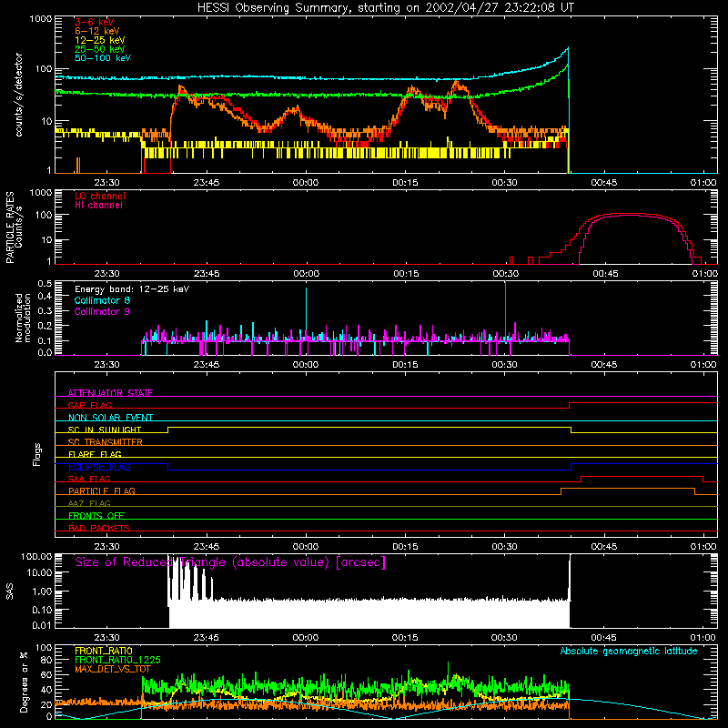Image resolution: width=728 pixels, height=728 pixels.
Task: Click the yellow 12-25 keV legend entry
Action: point(100,40)
